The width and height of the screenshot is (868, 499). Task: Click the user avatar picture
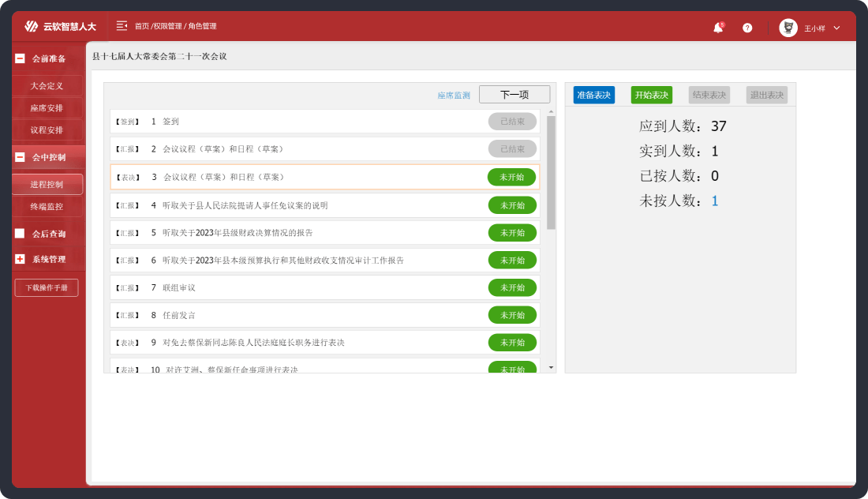pos(788,28)
